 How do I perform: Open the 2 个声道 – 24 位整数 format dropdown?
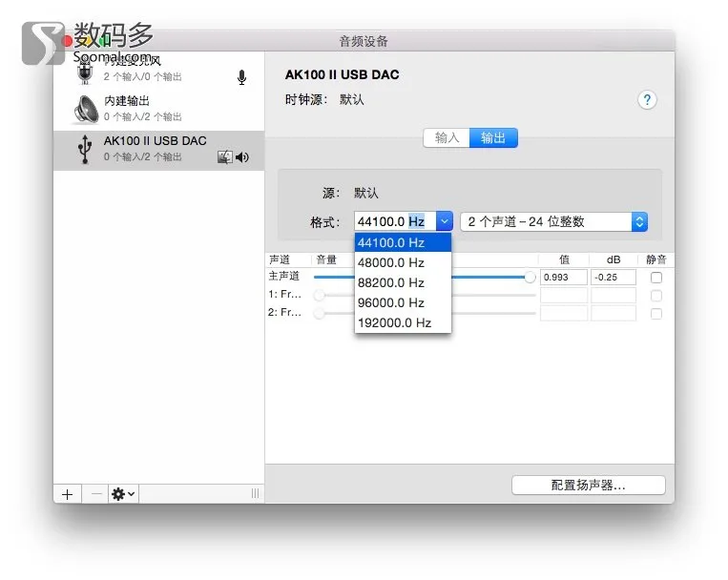553,221
